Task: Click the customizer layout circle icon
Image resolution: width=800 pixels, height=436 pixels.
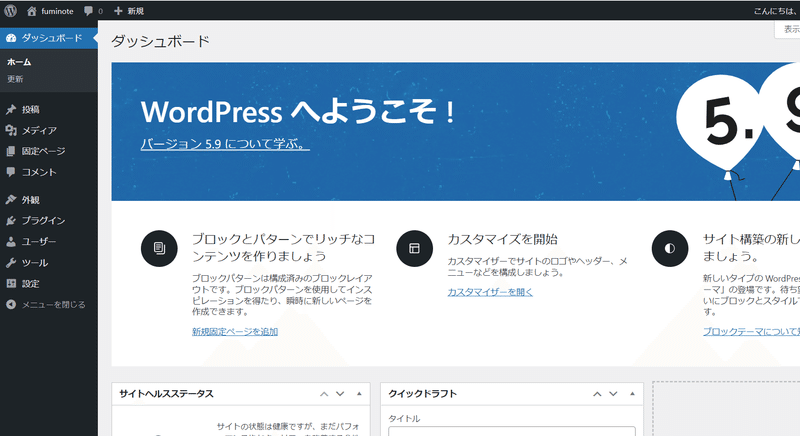Action: click(x=414, y=248)
